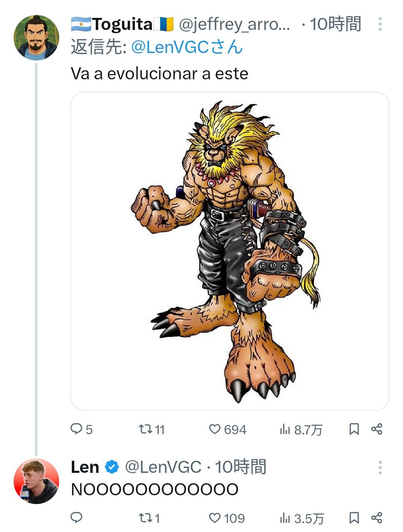Viewport: 403px width, 532px height.
Task: Open Len's display name profile link
Action: 85,467
